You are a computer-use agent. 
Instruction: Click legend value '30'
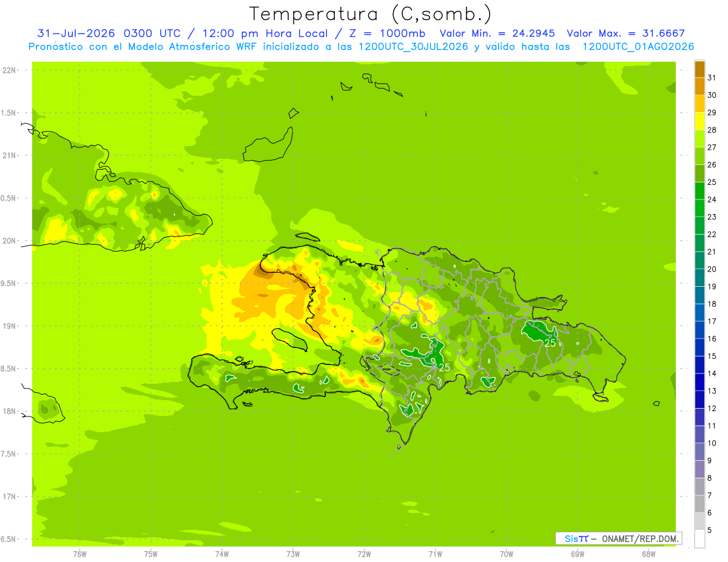point(712,95)
